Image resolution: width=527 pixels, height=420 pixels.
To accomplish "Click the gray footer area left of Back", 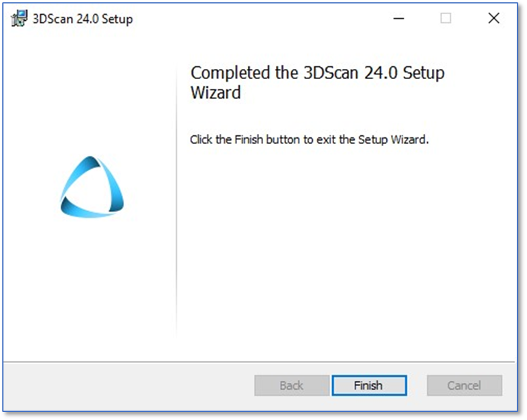I will (128, 385).
